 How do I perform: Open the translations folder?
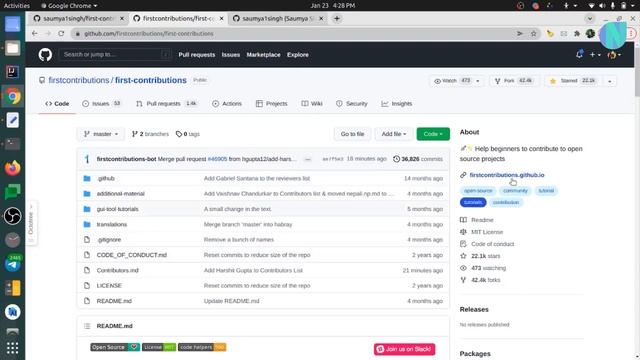click(112, 224)
